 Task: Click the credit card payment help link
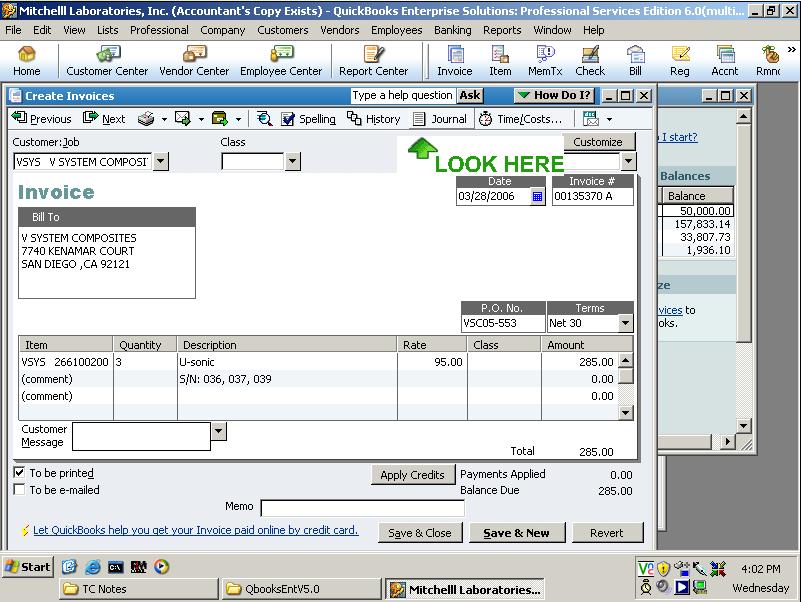[195, 530]
